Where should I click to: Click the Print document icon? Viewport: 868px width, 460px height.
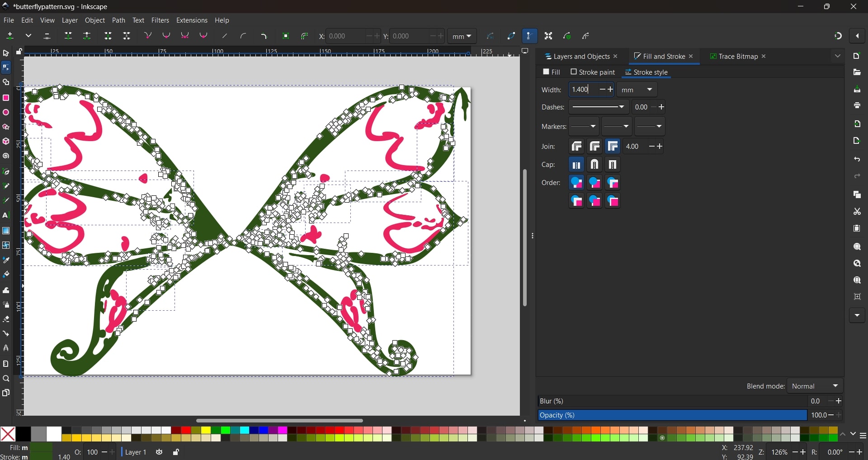pos(857,106)
